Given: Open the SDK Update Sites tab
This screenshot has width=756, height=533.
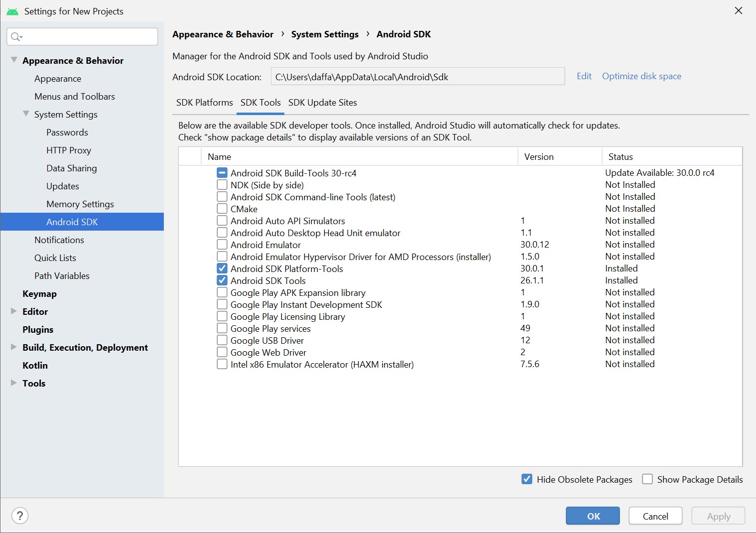Looking at the screenshot, I should pos(323,103).
